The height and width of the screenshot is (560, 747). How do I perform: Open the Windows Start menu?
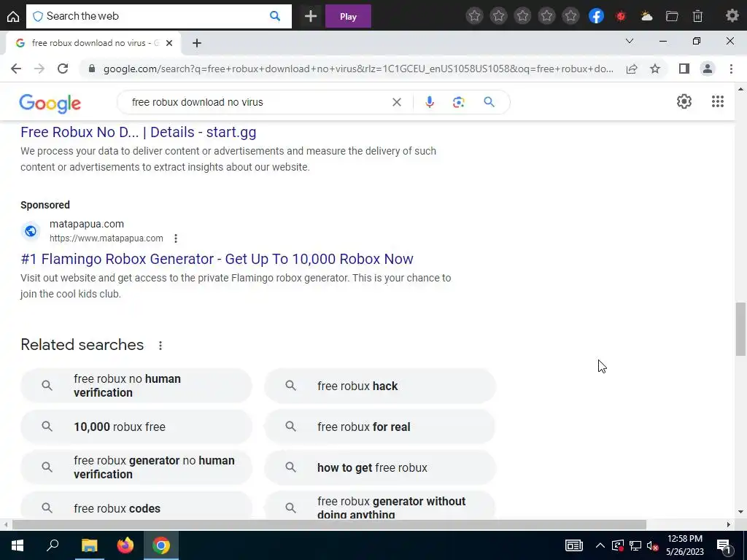click(18, 545)
